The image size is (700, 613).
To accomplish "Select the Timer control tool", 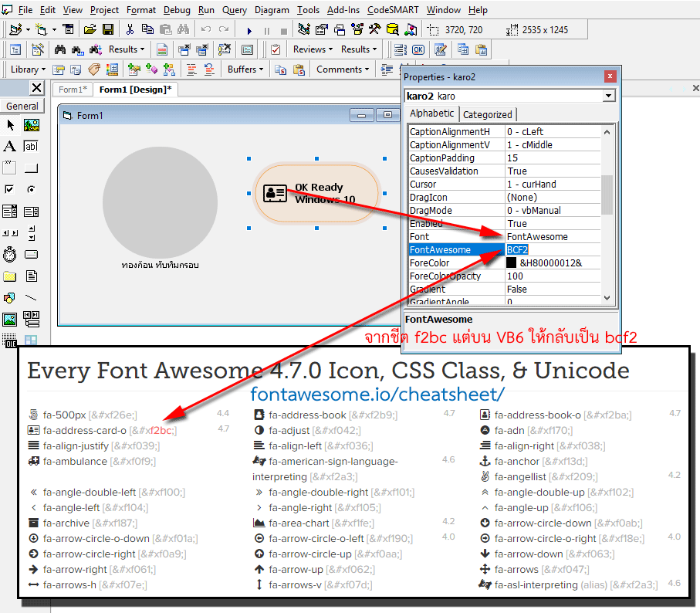I will [10, 255].
